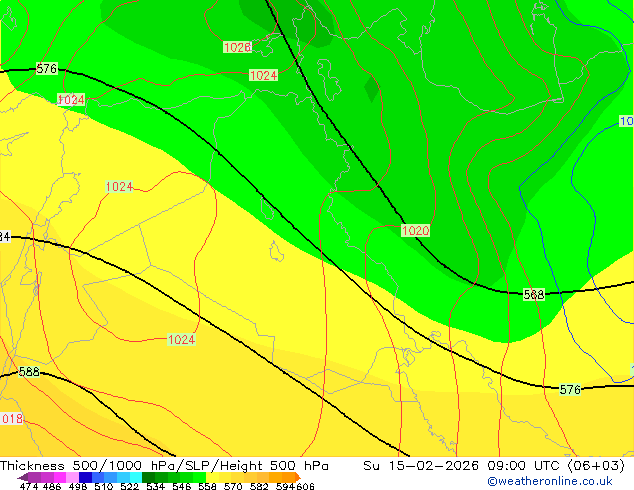Viewport: 634px width, 490px height.
Task: Click the 1028 isobar label
Action: tap(237, 47)
